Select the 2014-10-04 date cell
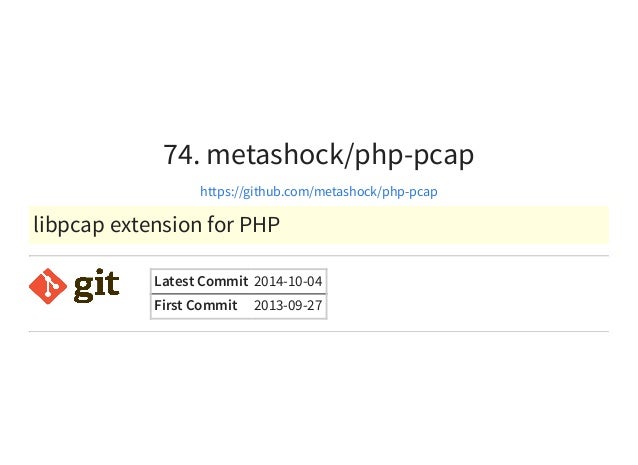 (288, 281)
